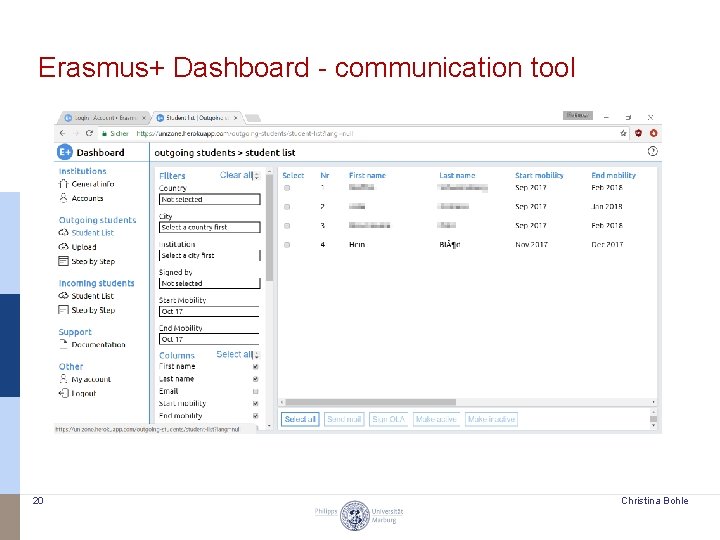Click the button bar vertical scrollbar

653,419
